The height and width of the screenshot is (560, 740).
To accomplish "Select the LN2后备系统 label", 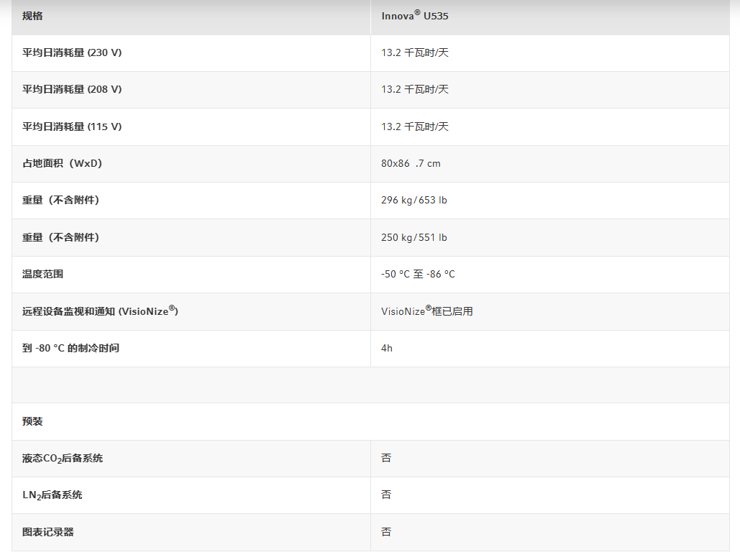I will click(x=52, y=495).
